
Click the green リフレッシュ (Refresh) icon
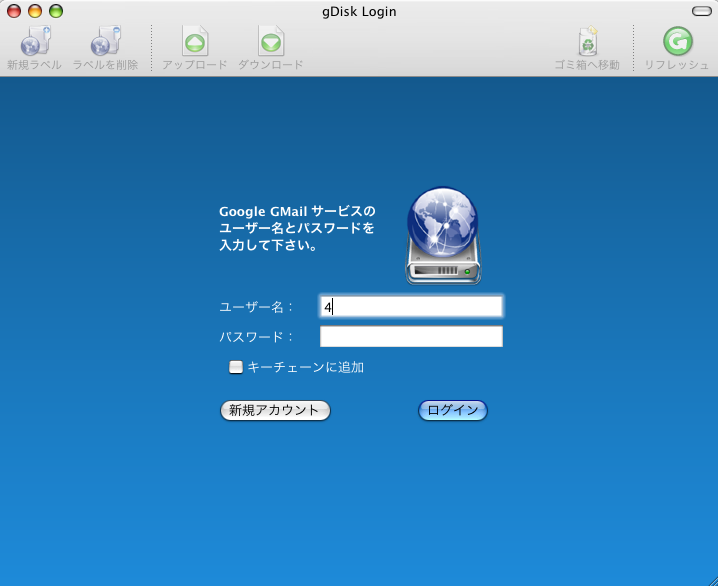pos(678,41)
